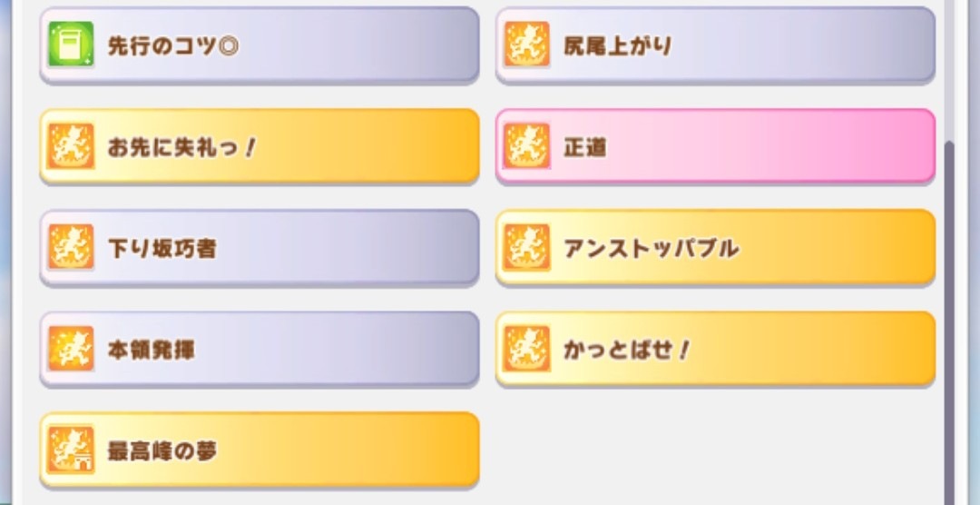Select the gold アンストッパブル skill
980x505 pixels.
(x=716, y=247)
